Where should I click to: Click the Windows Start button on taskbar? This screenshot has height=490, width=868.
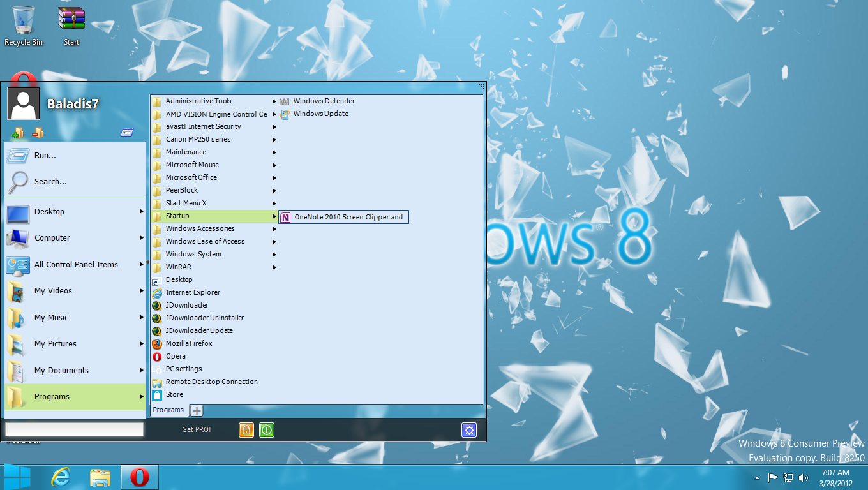(x=17, y=477)
